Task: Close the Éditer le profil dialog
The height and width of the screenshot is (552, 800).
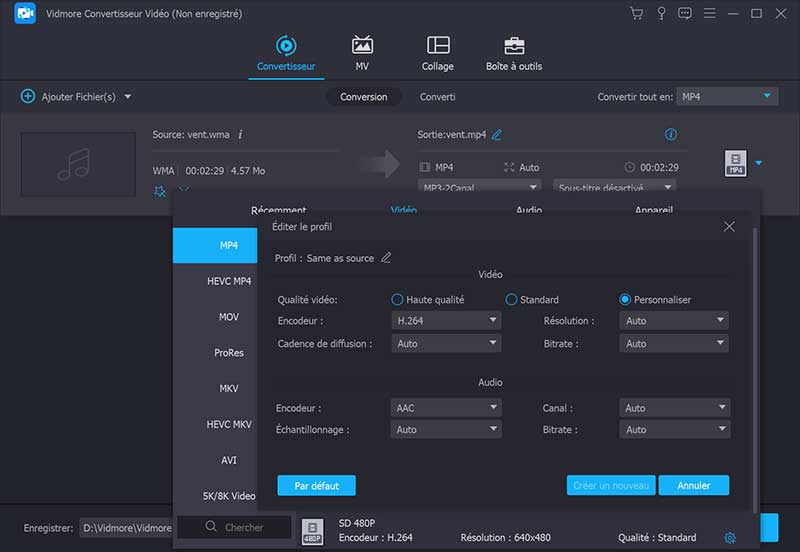Action: click(729, 227)
